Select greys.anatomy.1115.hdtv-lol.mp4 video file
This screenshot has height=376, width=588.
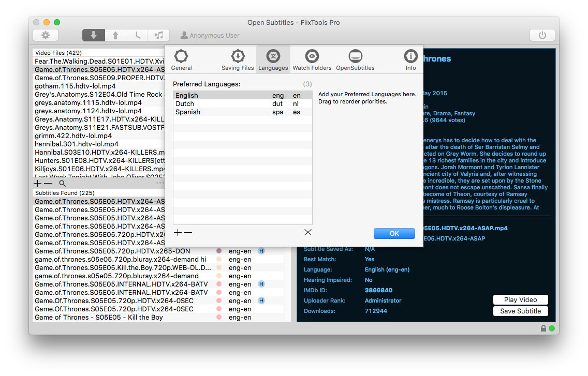pyautogui.click(x=99, y=102)
